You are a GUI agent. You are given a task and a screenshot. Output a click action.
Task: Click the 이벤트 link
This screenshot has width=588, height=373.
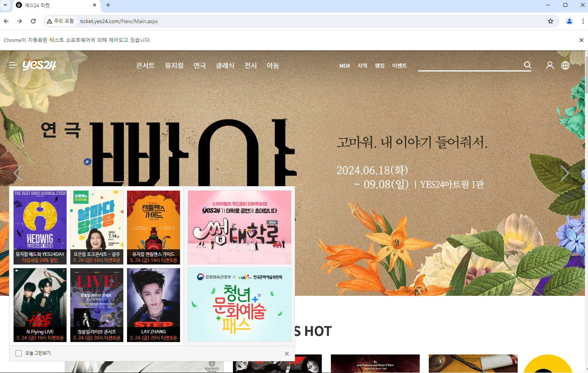coord(399,66)
